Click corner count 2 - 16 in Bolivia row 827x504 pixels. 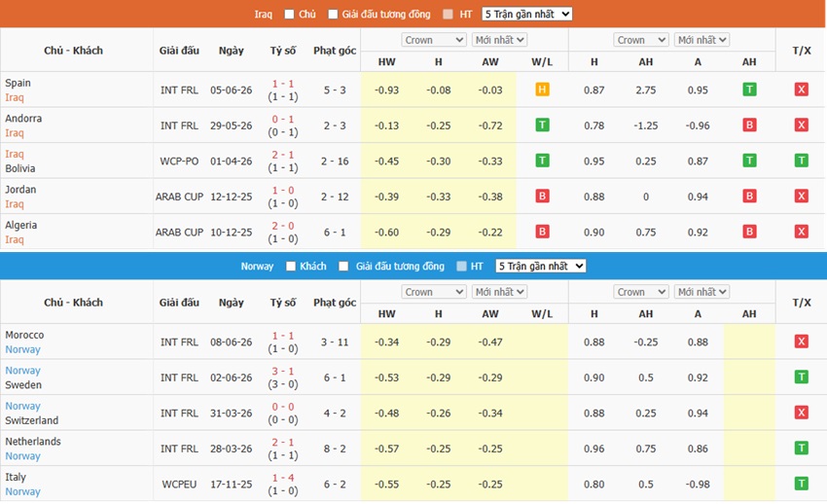point(335,162)
